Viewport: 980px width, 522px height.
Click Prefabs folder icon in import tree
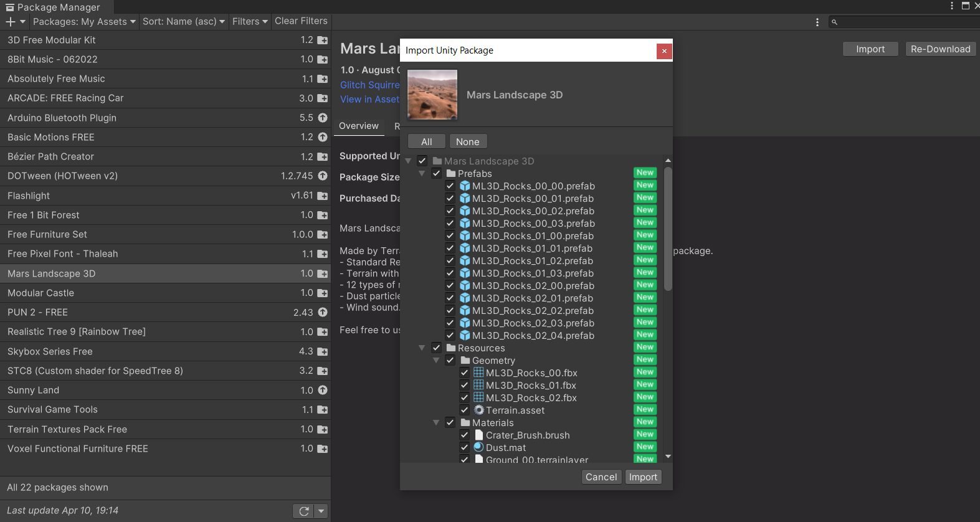451,173
